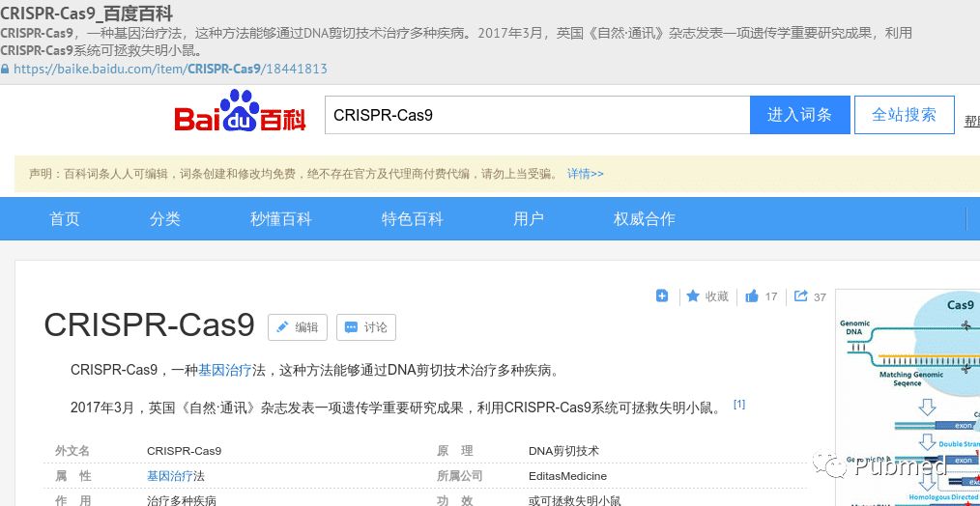Open the 讨论 discussion button
This screenshot has width=980, height=506.
tap(366, 327)
